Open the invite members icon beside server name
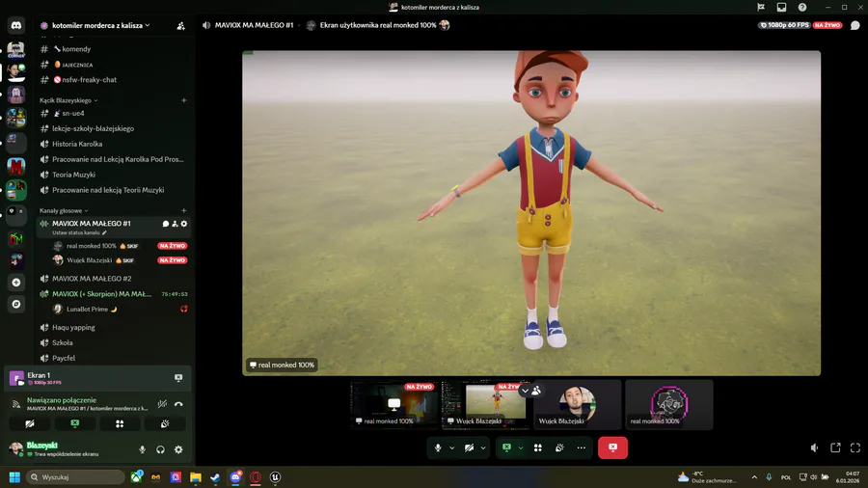868x488 pixels. click(181, 25)
